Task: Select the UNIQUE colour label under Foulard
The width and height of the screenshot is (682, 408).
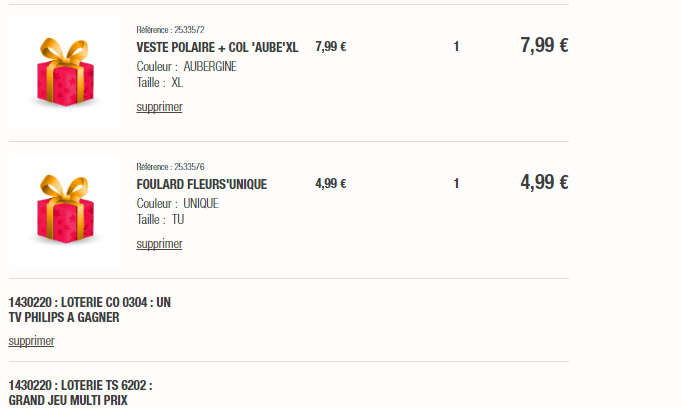Action: click(201, 204)
